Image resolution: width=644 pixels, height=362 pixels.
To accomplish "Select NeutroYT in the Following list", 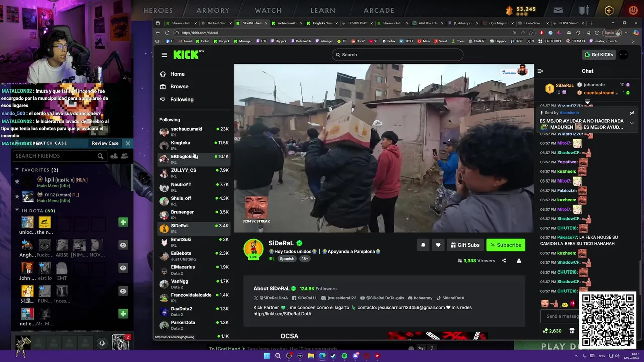I will click(x=194, y=187).
